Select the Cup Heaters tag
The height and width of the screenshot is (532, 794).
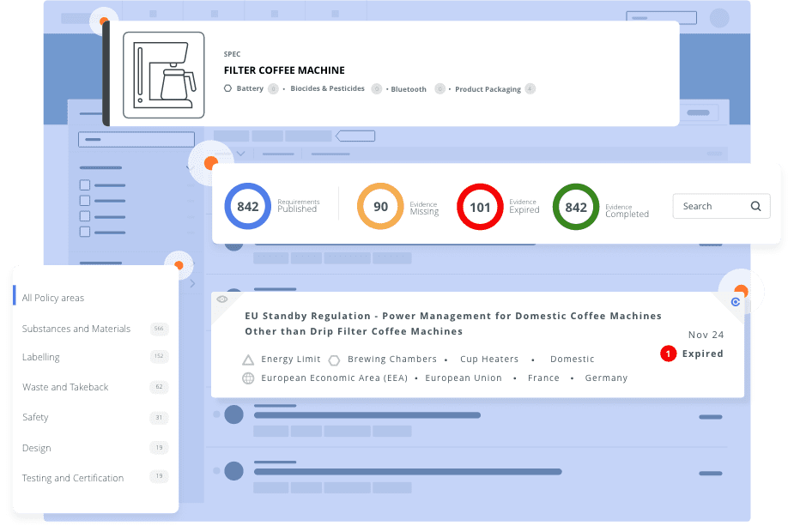[x=489, y=359]
